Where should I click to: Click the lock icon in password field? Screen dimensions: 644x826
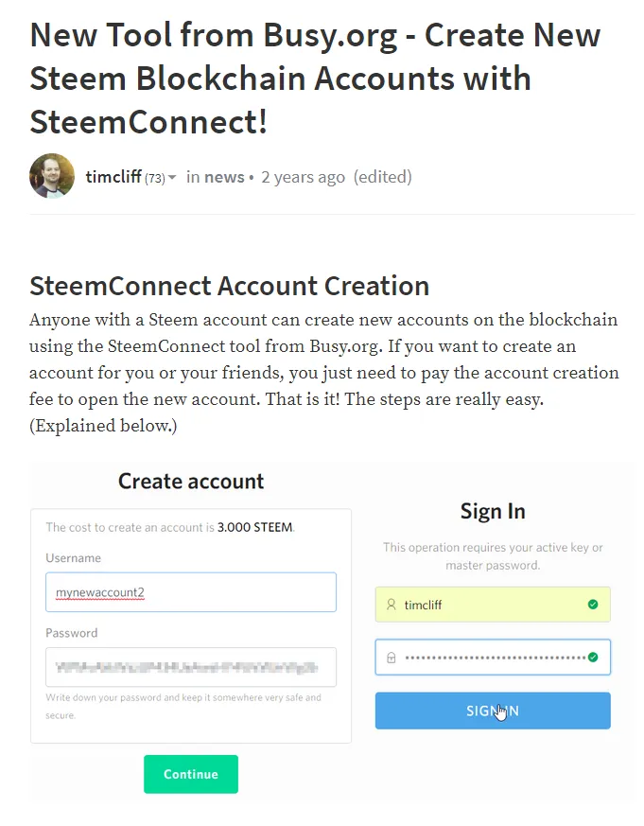point(392,658)
